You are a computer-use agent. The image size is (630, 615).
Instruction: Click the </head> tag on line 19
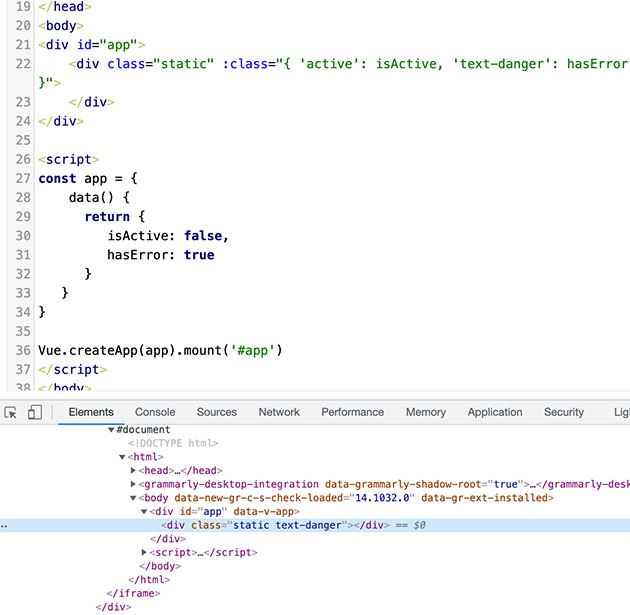pyautogui.click(x=65, y=7)
